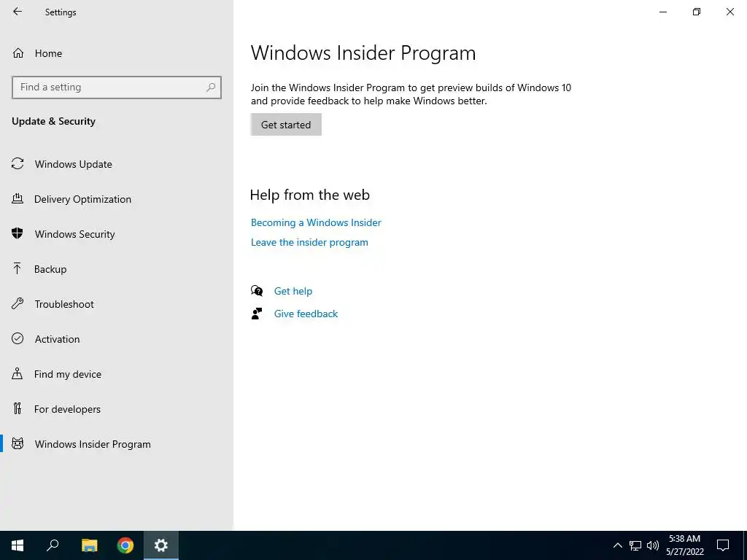The image size is (747, 560).
Task: Launch Google Chrome from the taskbar
Action: (125, 545)
